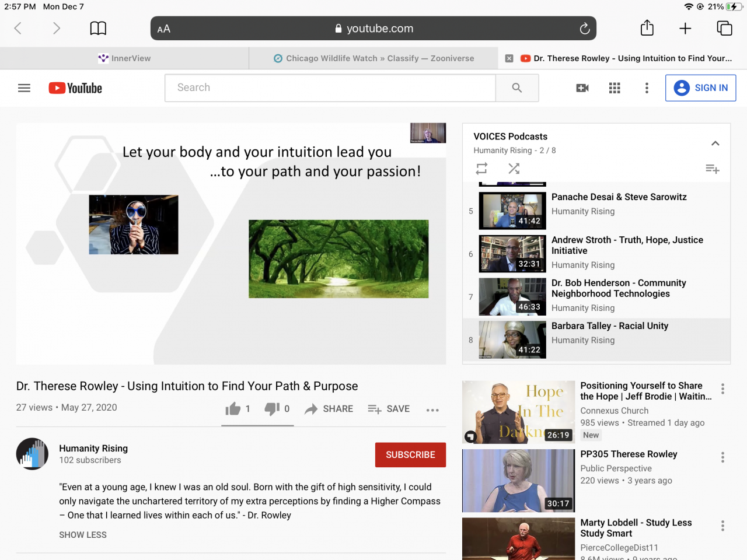The width and height of the screenshot is (747, 560).
Task: Toggle loop playlist
Action: [x=481, y=169]
